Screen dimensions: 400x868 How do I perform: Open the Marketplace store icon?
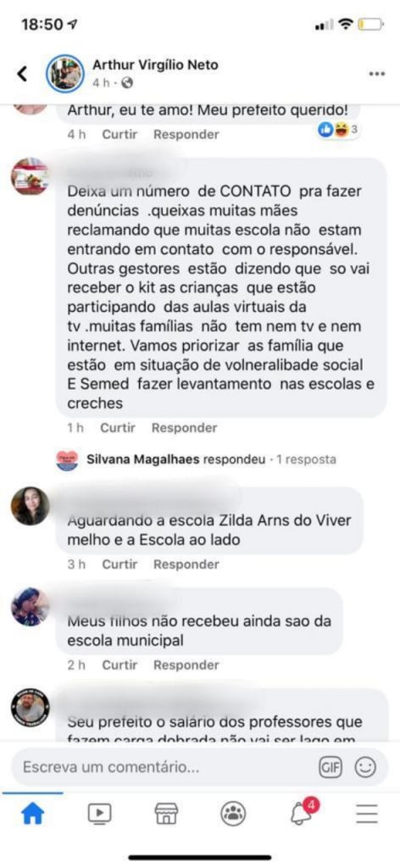click(166, 813)
